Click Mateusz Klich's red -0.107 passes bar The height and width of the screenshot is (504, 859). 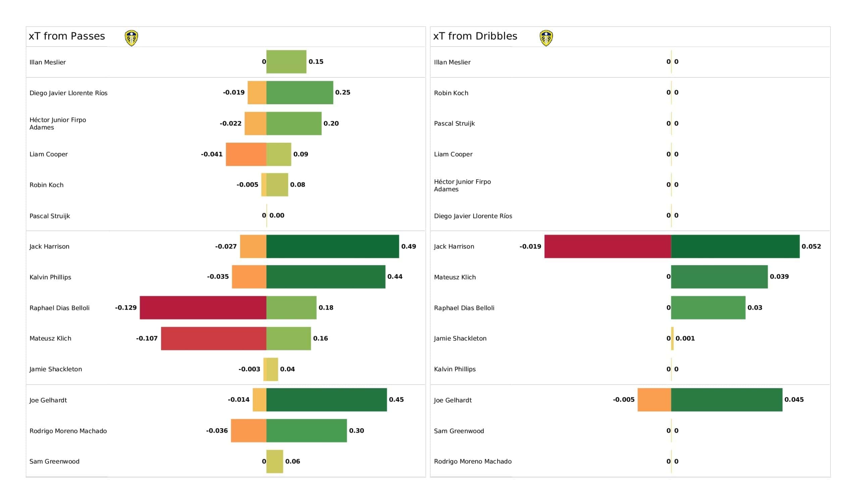point(214,338)
